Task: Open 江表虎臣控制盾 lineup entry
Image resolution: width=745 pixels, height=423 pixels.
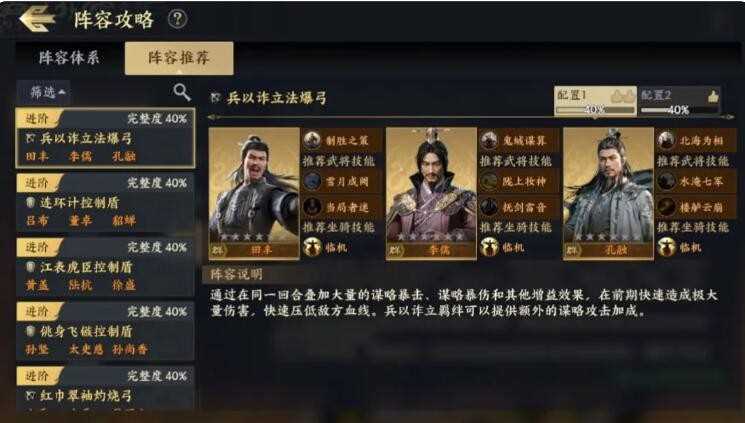Action: (105, 267)
